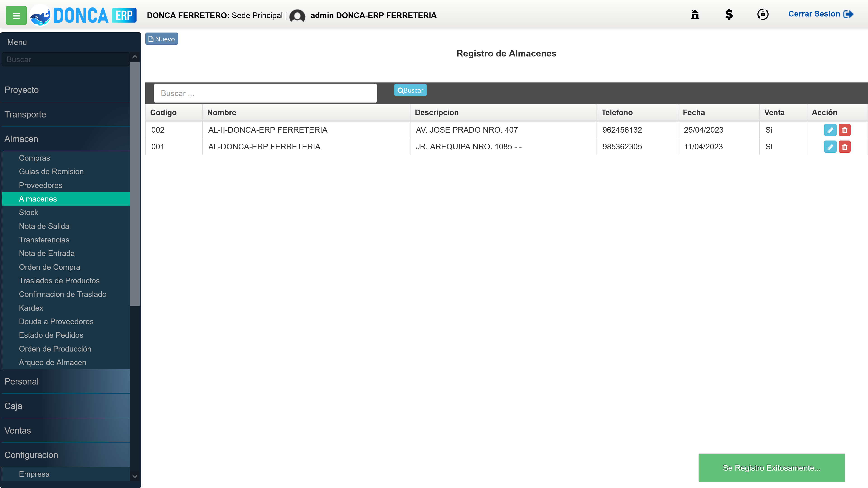The height and width of the screenshot is (488, 868).
Task: Open Traslados de Productos
Action: click(x=66, y=281)
